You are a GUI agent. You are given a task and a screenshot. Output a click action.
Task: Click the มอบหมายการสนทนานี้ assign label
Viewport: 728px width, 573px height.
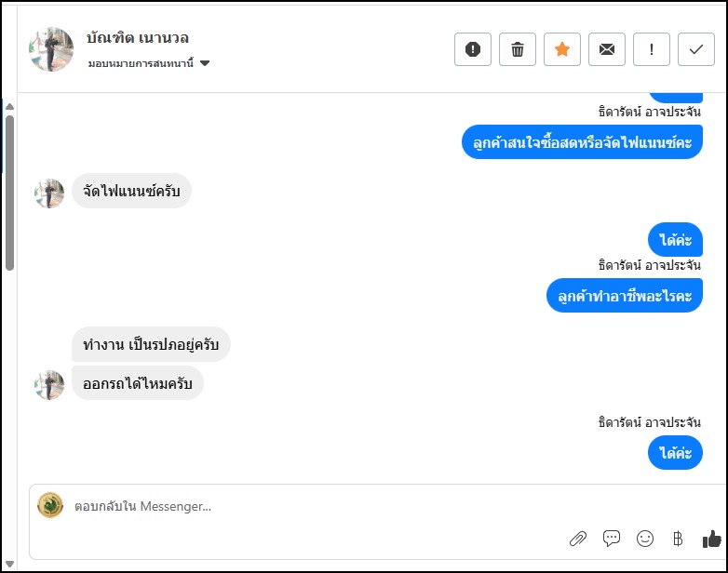tap(142, 64)
